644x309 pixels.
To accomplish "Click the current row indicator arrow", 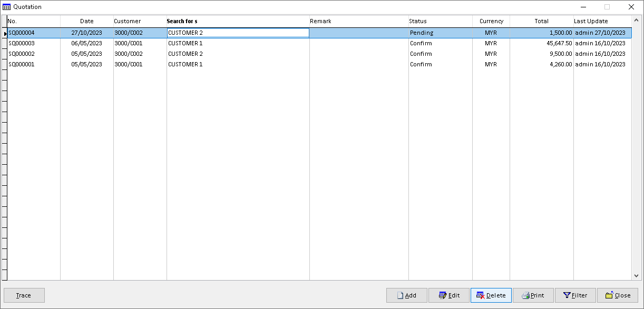I will tap(5, 33).
